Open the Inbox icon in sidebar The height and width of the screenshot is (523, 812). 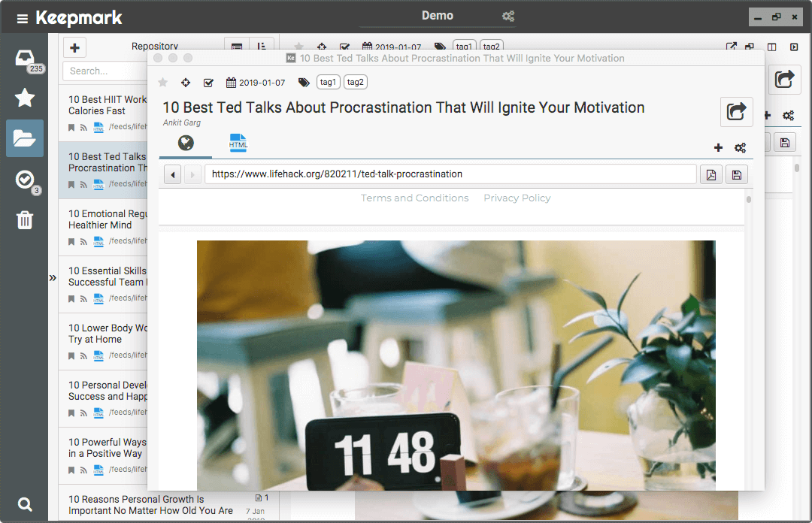tap(24, 58)
